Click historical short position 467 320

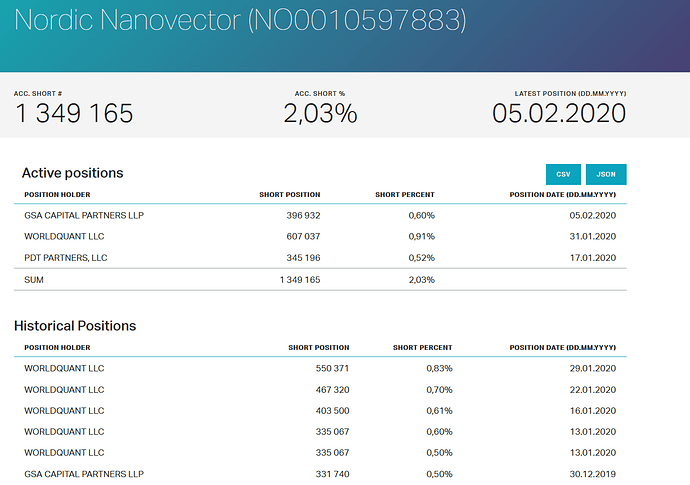pos(332,389)
